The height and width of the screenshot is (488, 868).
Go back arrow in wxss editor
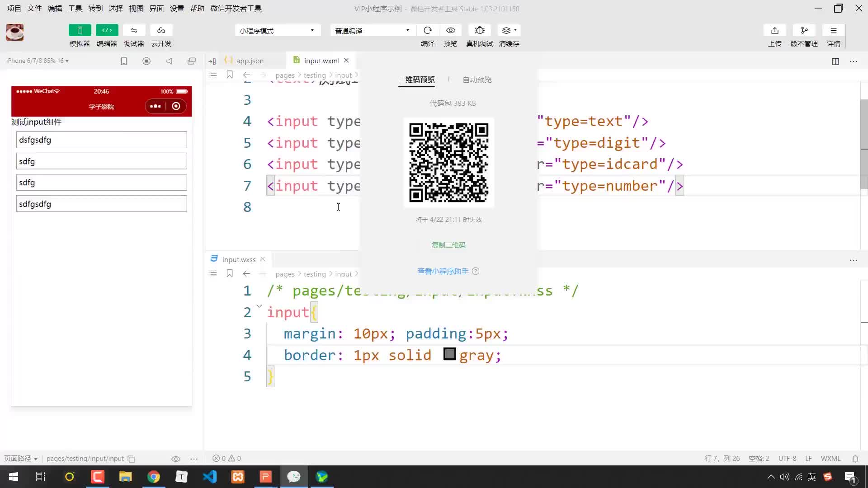pyautogui.click(x=246, y=274)
